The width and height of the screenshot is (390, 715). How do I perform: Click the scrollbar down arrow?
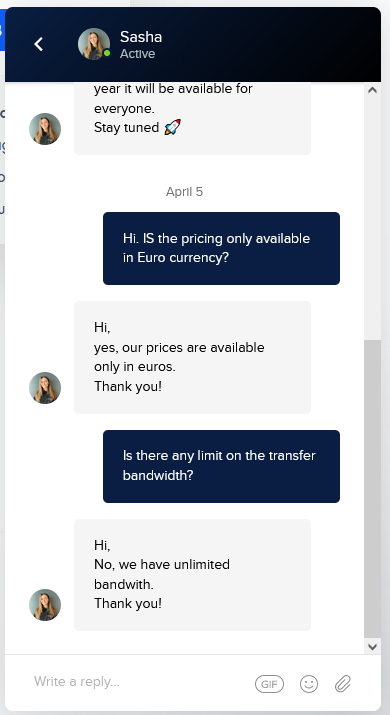click(x=372, y=646)
